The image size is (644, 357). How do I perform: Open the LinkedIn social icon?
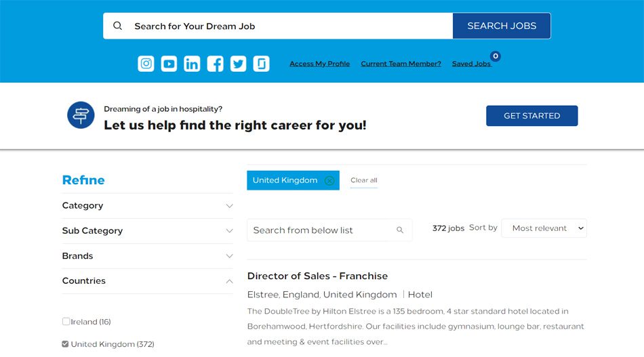pos(192,64)
